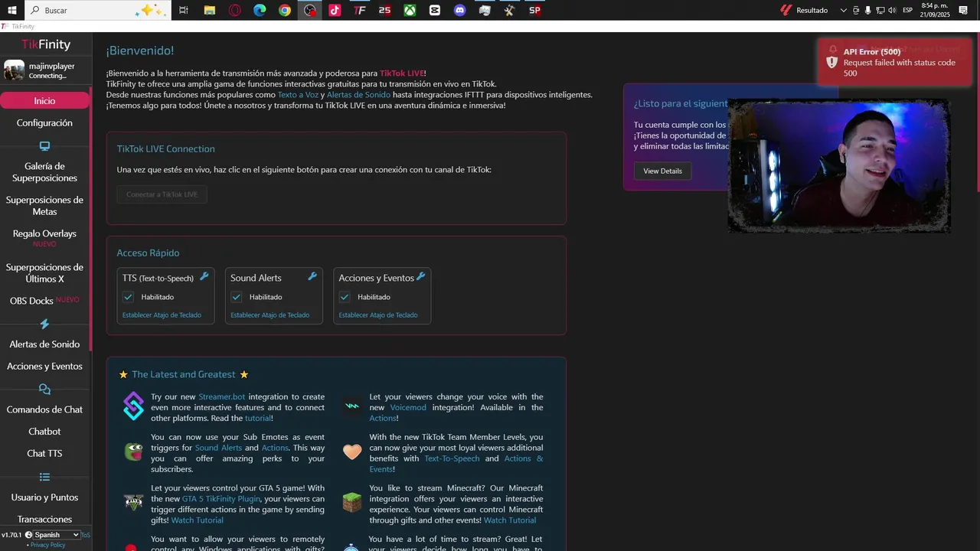
Task: Open the Texto a Voz link
Action: (298, 95)
